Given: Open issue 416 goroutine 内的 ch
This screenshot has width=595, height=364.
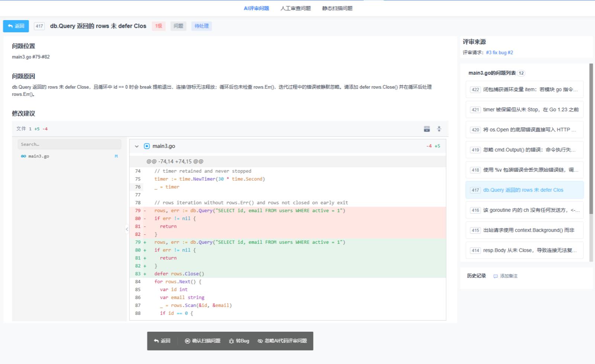Looking at the screenshot, I should coord(524,210).
